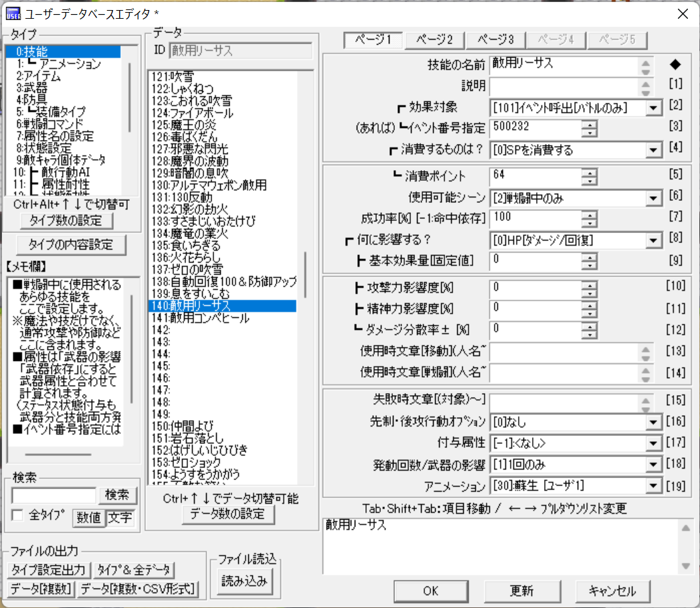Image resolution: width=700 pixels, height=608 pixels.
Task: Open the 付与属性 dropdown
Action: [653, 443]
